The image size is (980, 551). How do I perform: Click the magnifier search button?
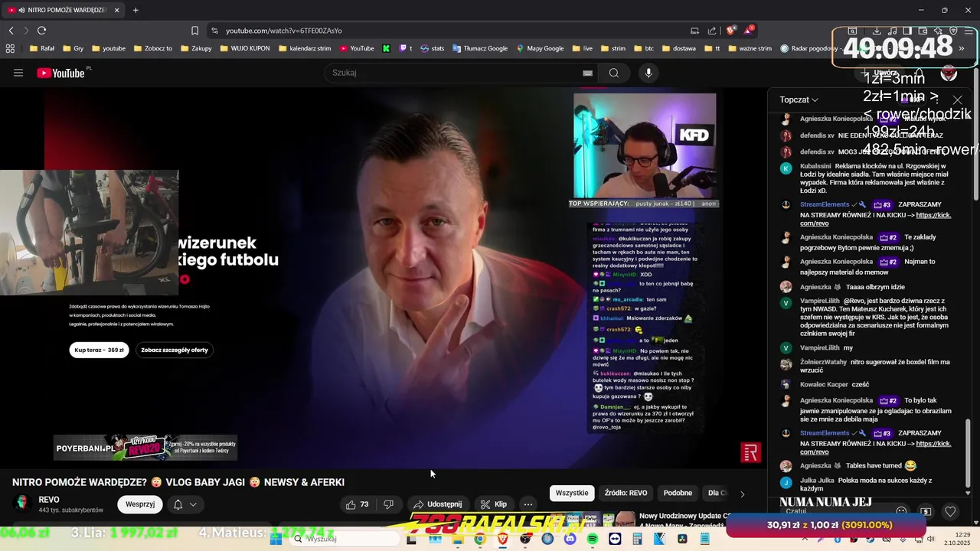[x=613, y=73]
